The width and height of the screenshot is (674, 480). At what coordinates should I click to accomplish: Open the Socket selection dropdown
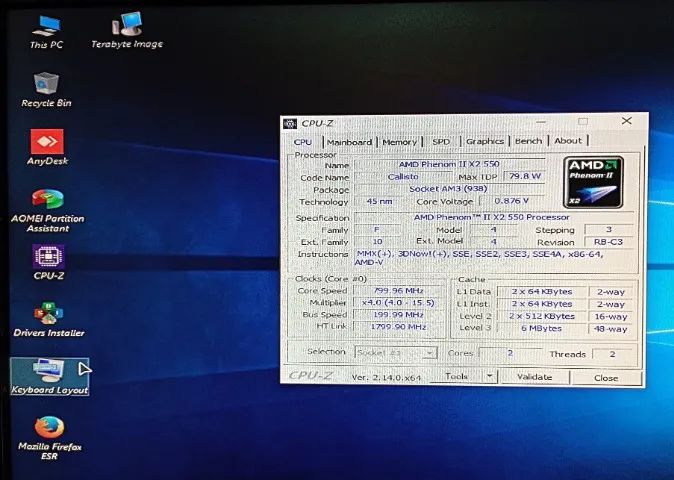(x=396, y=353)
